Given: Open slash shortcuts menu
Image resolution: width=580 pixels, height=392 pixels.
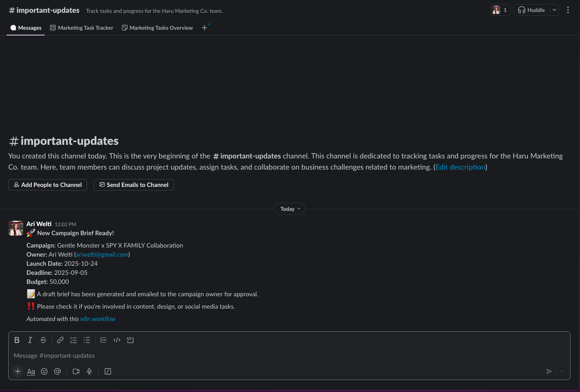Looking at the screenshot, I should click(108, 371).
